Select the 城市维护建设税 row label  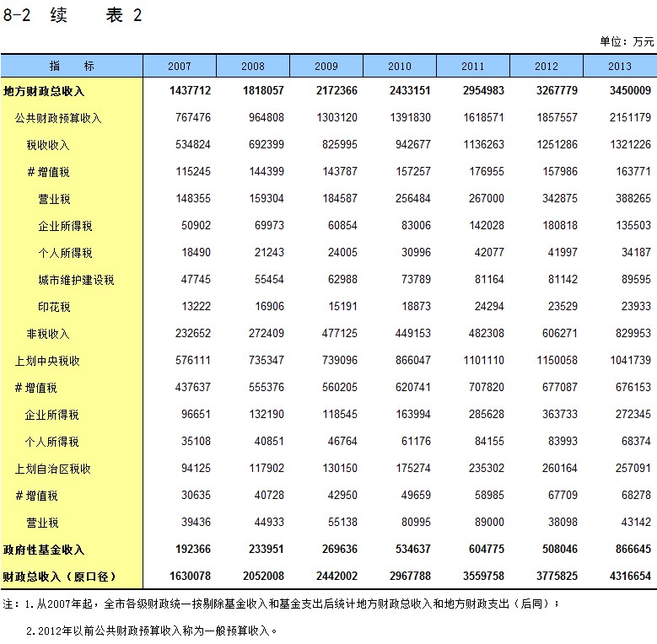point(76,280)
